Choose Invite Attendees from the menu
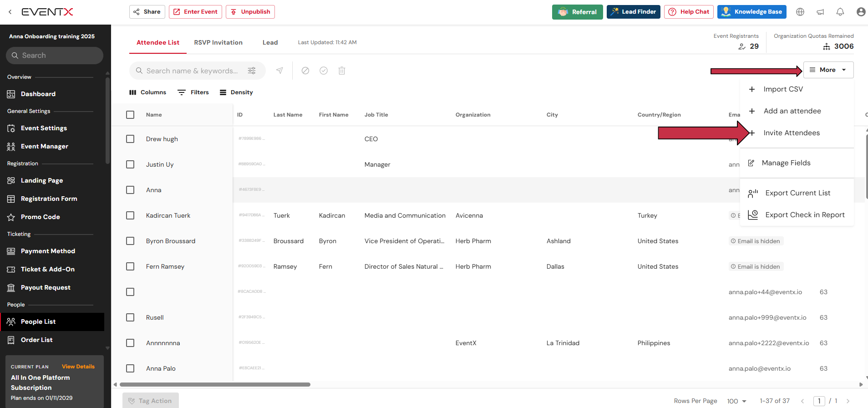Image resolution: width=868 pixels, height=408 pixels. [x=791, y=133]
